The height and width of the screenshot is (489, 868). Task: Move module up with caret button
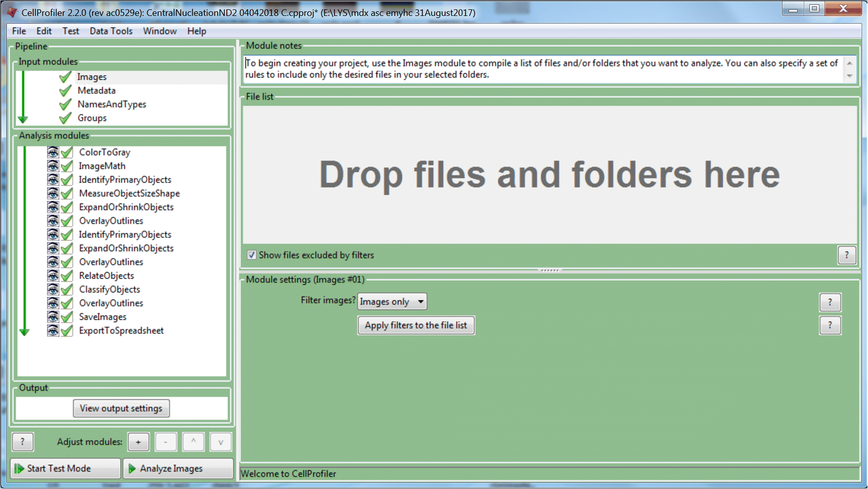(x=193, y=442)
